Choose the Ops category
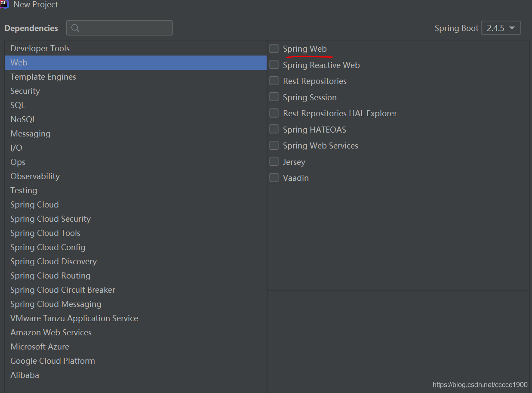 point(135,162)
